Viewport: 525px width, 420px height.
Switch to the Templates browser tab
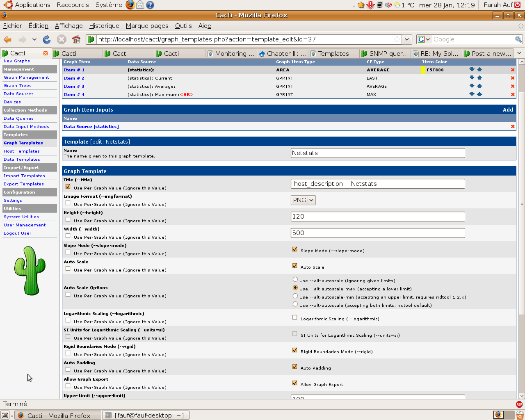[x=333, y=54]
